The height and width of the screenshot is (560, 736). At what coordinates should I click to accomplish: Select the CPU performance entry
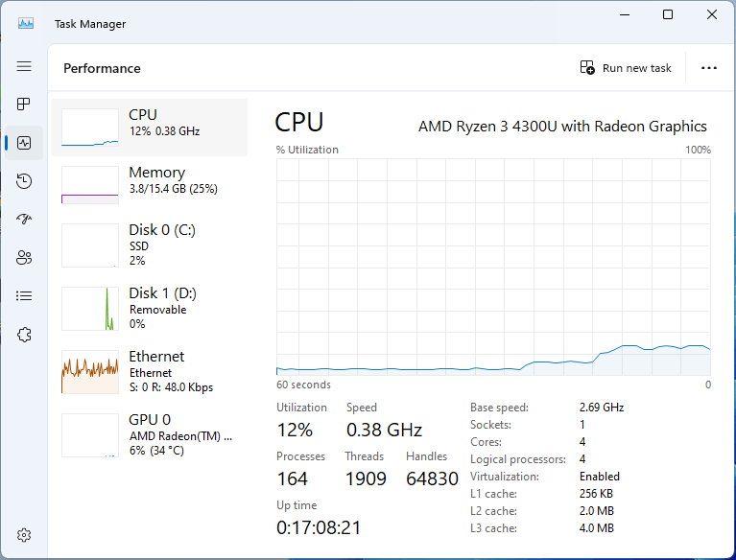pyautogui.click(x=149, y=127)
